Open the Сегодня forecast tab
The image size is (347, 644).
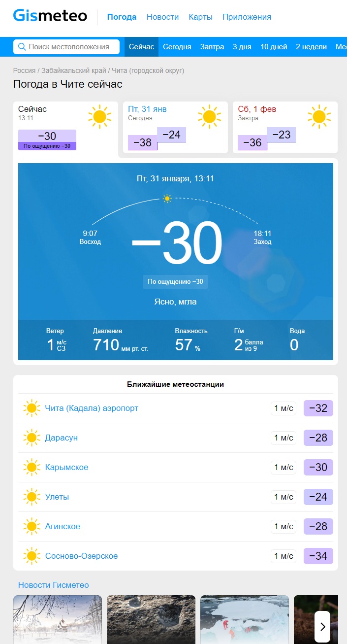click(x=177, y=47)
